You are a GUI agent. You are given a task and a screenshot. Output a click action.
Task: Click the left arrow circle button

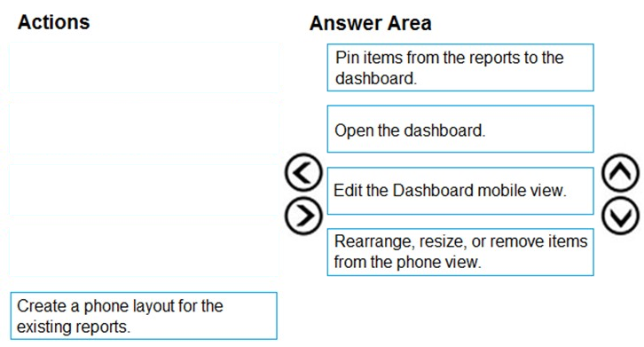tap(303, 172)
